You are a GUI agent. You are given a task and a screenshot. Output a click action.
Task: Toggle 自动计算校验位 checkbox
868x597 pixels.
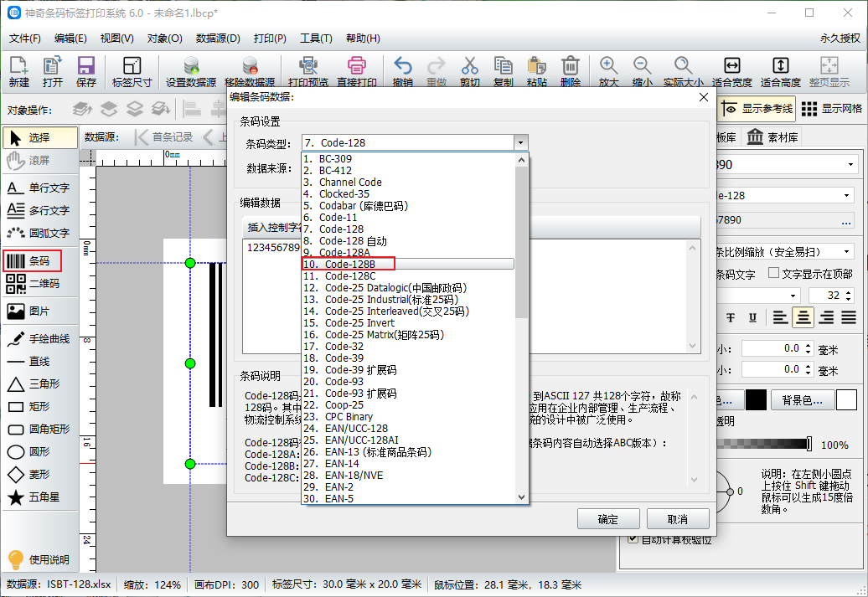(633, 538)
